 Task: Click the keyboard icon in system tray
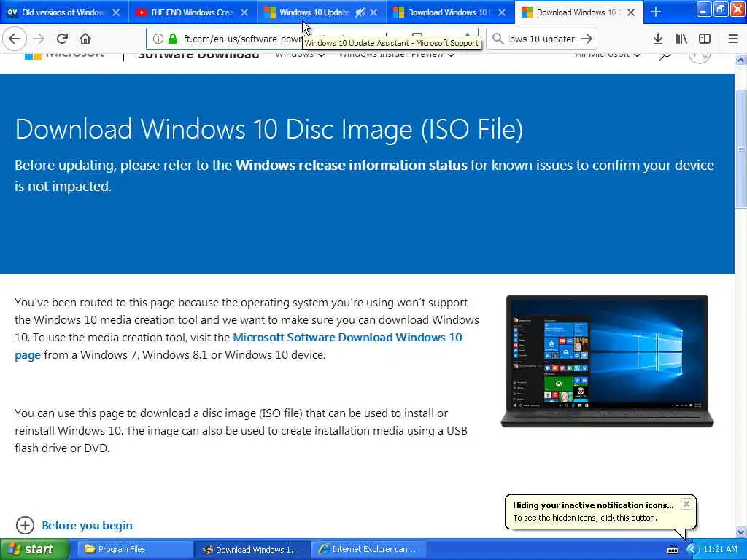pos(672,550)
